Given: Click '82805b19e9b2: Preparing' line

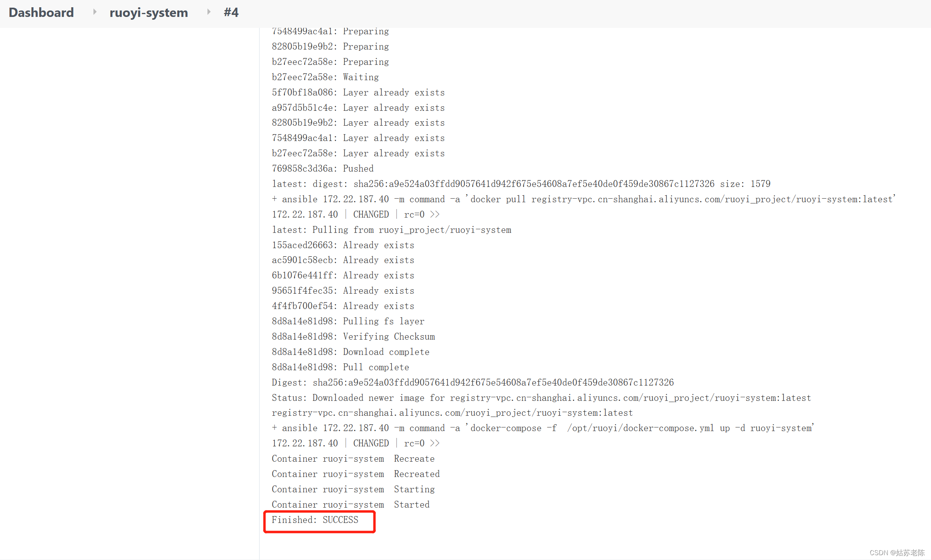Looking at the screenshot, I should (x=330, y=46).
